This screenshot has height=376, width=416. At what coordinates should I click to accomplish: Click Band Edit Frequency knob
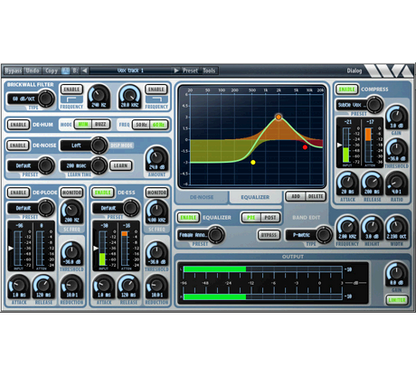347,228
